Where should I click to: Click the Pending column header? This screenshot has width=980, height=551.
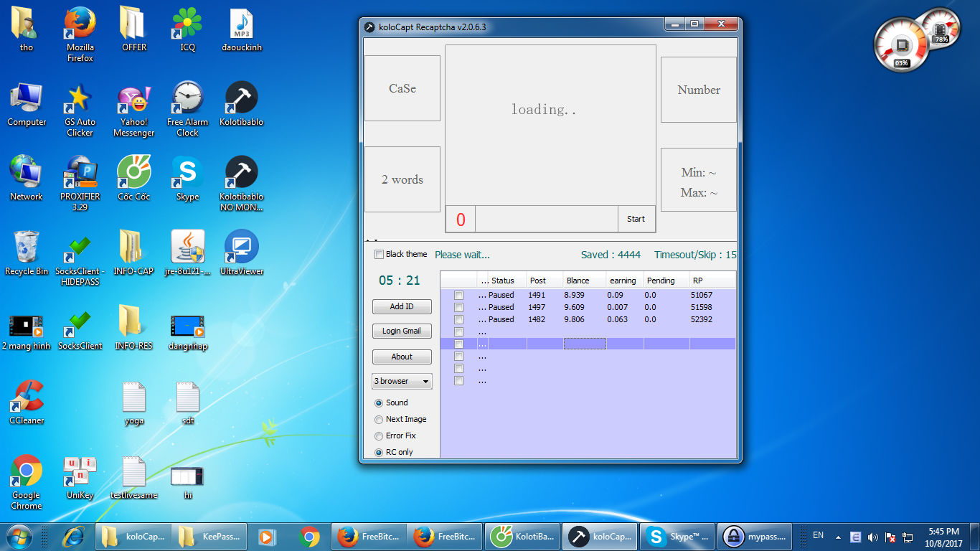click(666, 281)
